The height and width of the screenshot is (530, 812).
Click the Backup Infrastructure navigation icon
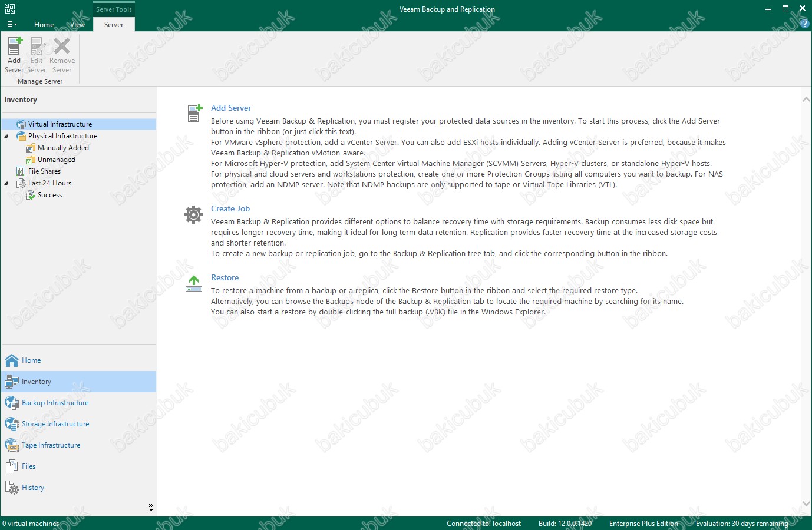coord(12,403)
